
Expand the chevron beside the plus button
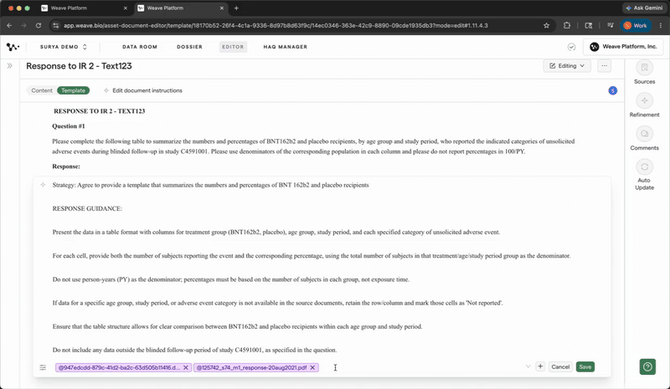[x=528, y=367]
